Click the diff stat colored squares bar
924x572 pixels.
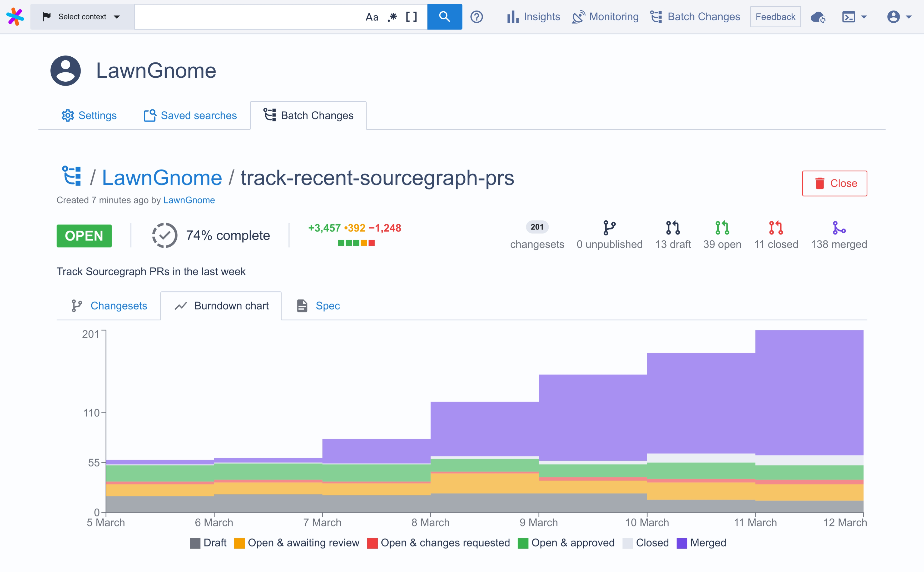(x=356, y=243)
